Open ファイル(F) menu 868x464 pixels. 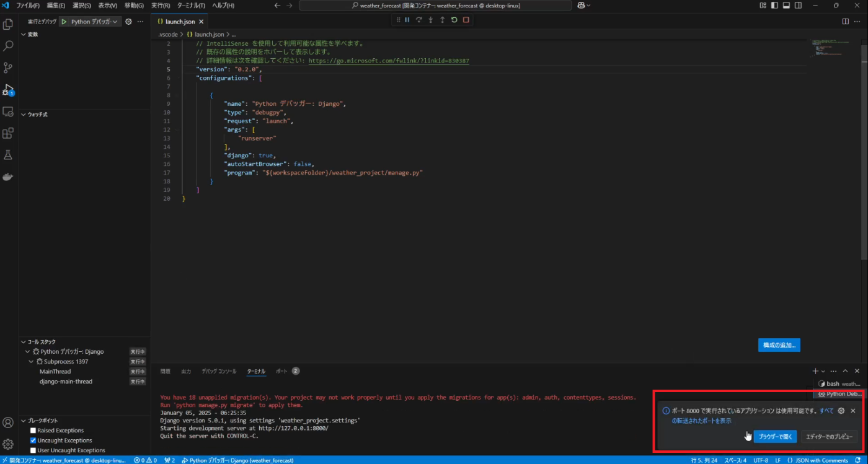coord(28,5)
